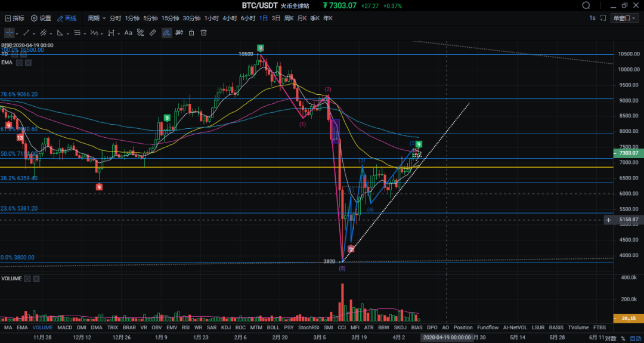The width and height of the screenshot is (644, 343).
Task: Select the MACD indicator tab
Action: (64, 327)
